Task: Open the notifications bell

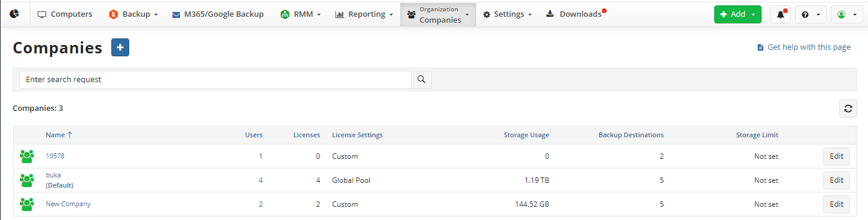Action: tap(780, 14)
